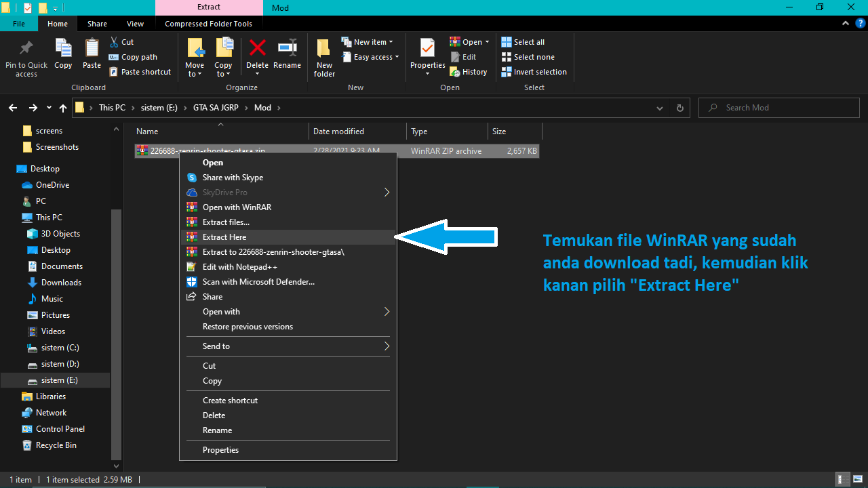Open the Easy access dropdown
Screen dimensions: 868x488
click(370, 57)
